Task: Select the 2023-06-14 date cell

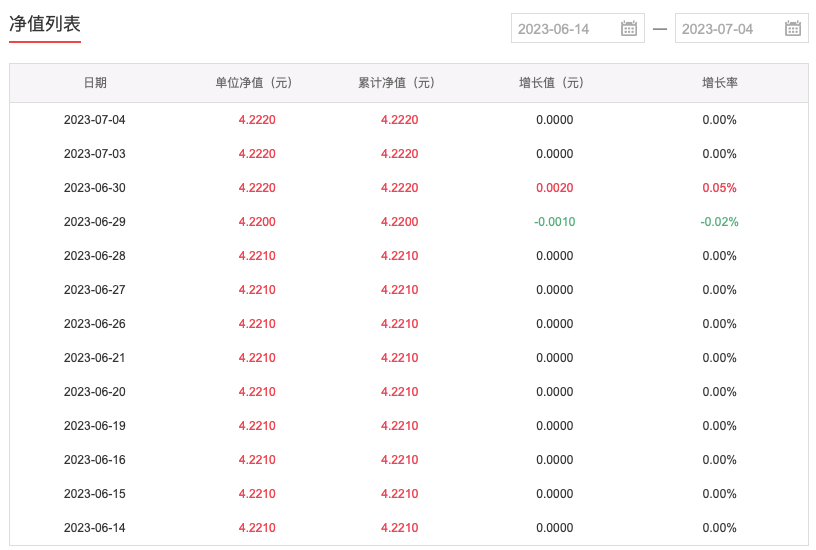Action: pyautogui.click(x=95, y=528)
